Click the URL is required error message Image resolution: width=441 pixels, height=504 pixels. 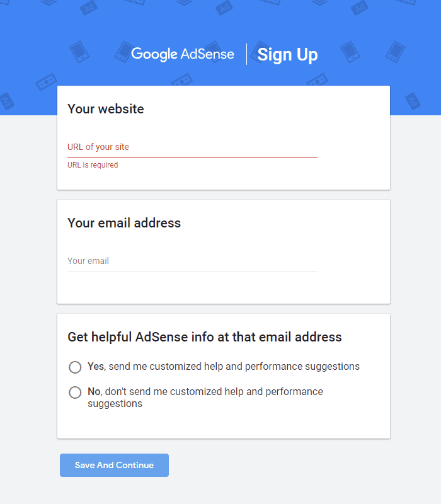tap(93, 165)
